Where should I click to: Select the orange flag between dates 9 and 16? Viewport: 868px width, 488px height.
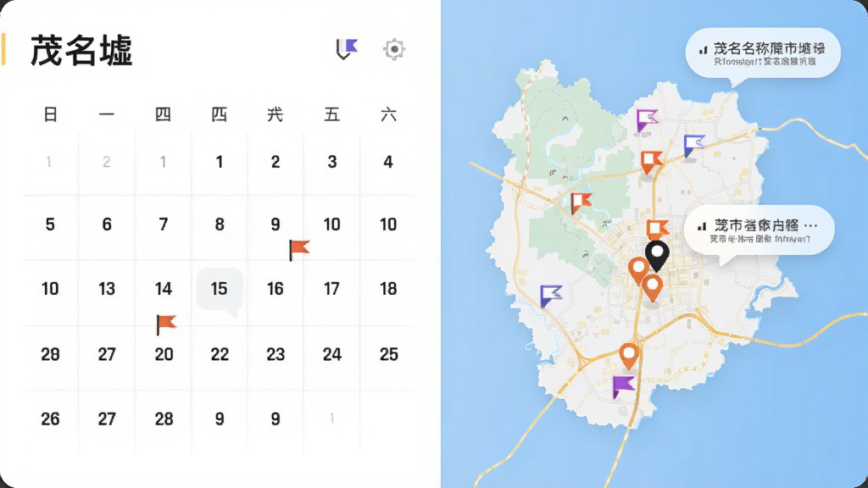(299, 250)
